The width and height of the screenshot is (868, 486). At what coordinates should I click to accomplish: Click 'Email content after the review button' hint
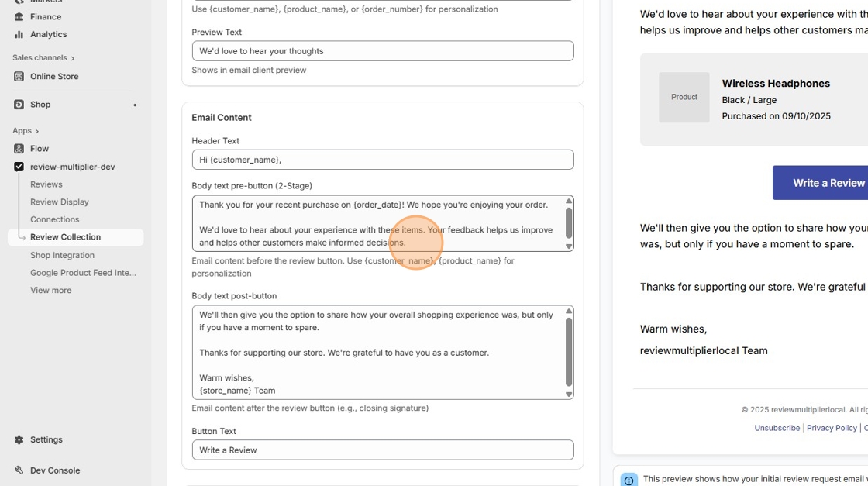(x=310, y=408)
